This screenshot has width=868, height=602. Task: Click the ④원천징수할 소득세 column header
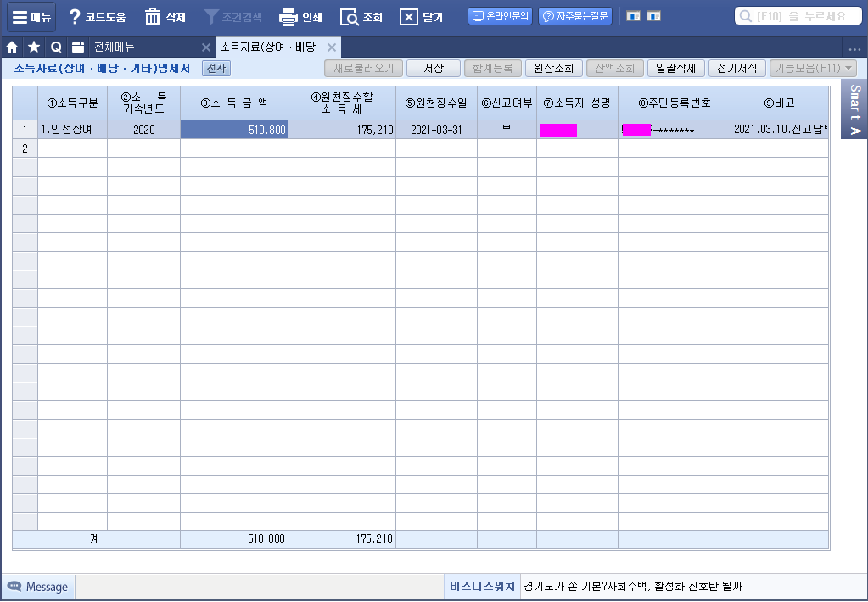[x=342, y=103]
